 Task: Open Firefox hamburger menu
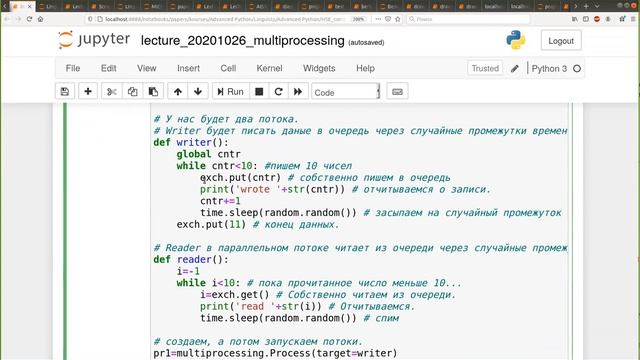point(633,19)
